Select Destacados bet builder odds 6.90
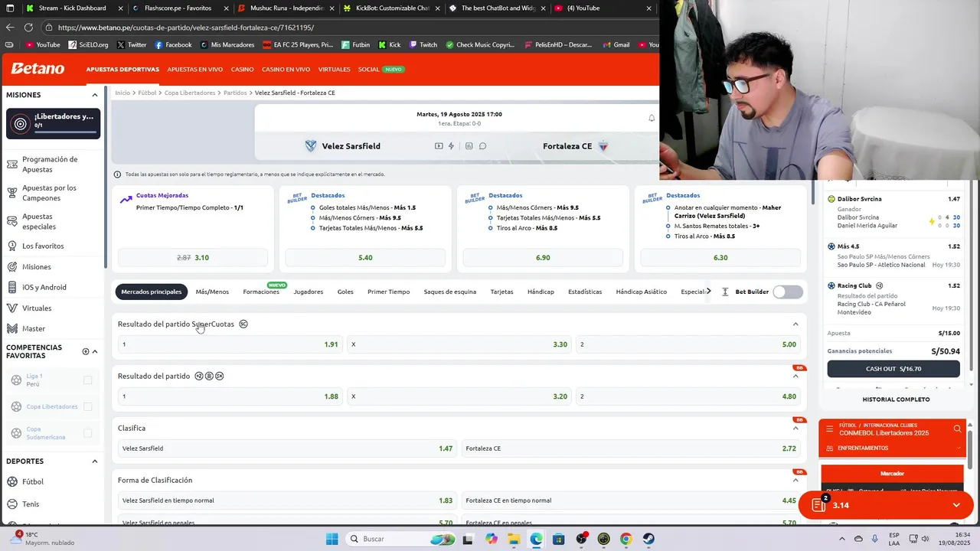Viewport: 980px width, 551px height. coord(543,258)
